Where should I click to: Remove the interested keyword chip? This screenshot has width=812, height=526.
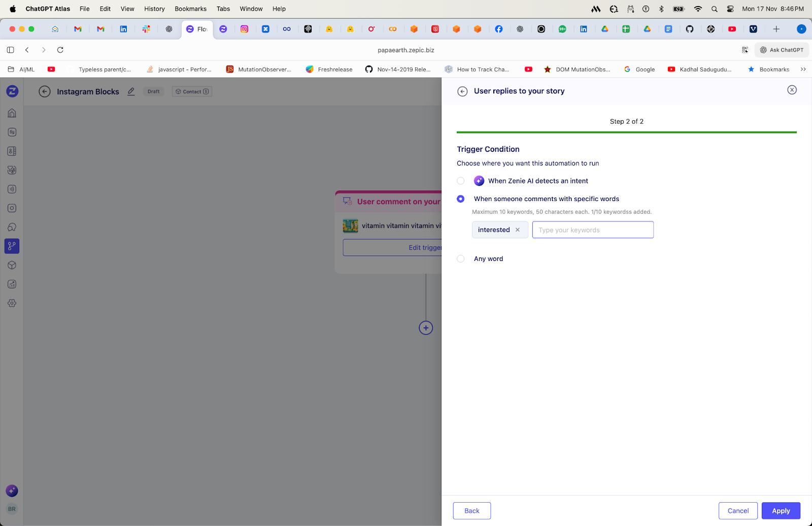518,230
